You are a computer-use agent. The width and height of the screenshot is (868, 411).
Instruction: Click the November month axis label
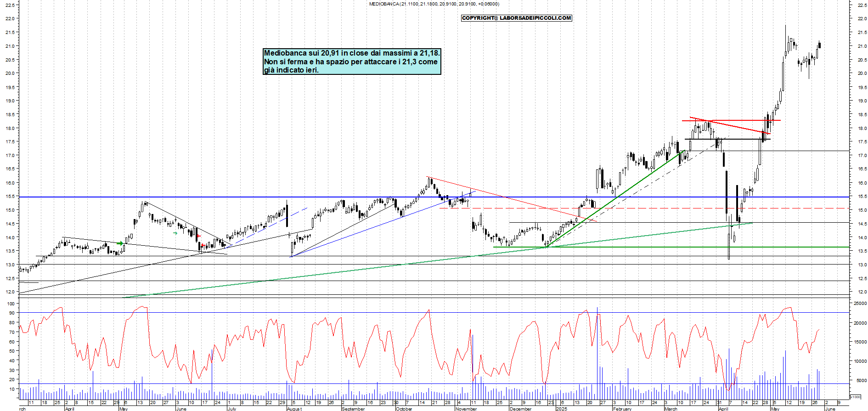(x=466, y=408)
